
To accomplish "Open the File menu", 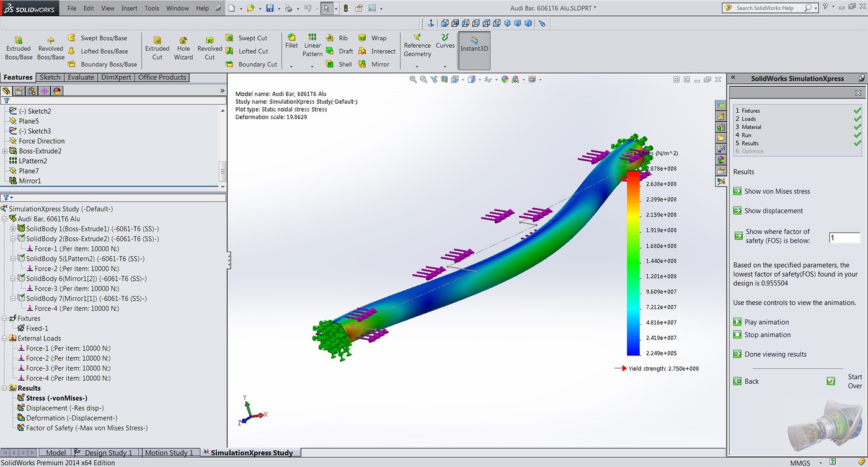I will (x=72, y=8).
